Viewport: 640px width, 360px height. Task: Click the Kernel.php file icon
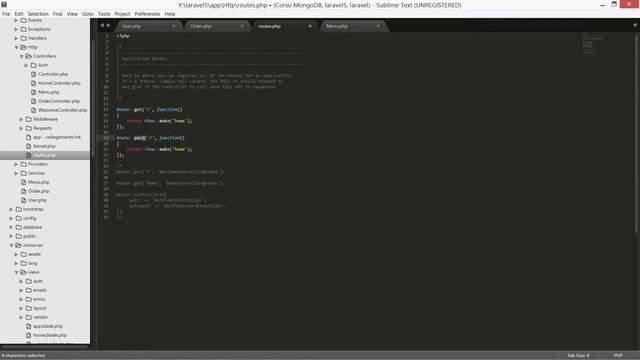coord(29,146)
